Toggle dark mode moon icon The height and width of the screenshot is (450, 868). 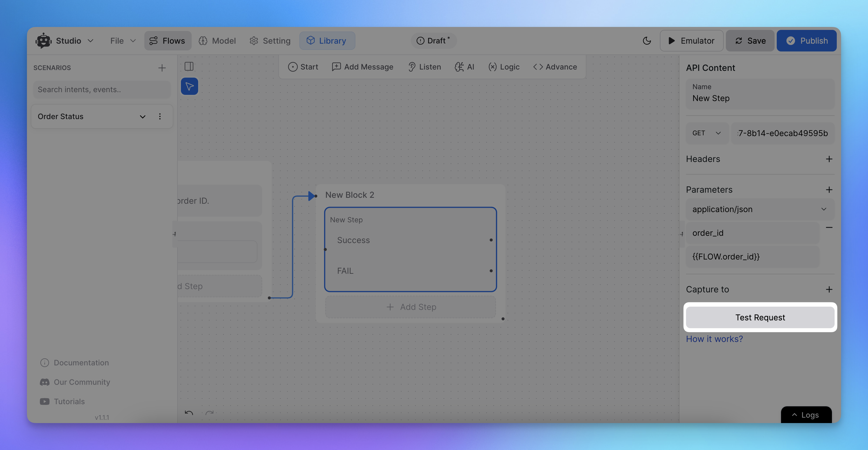pyautogui.click(x=647, y=41)
